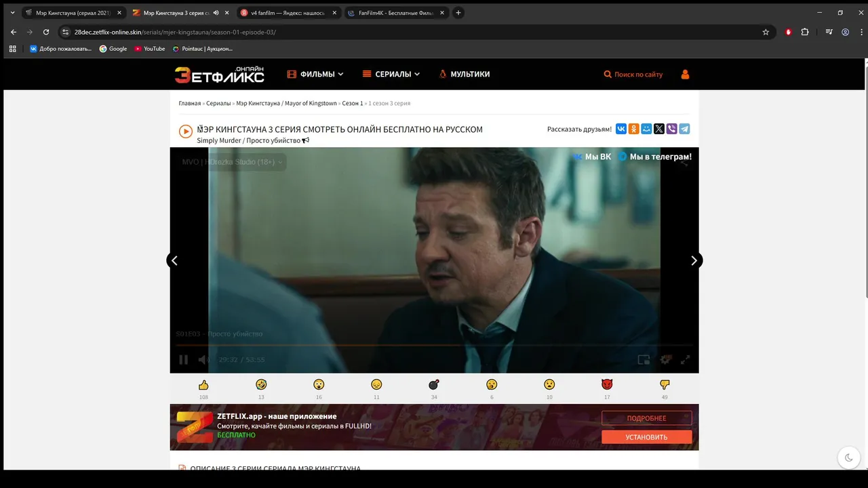Switch to v4 fanfilm Яндекс tab
Screen dimensions: 868x488
pyautogui.click(x=288, y=13)
